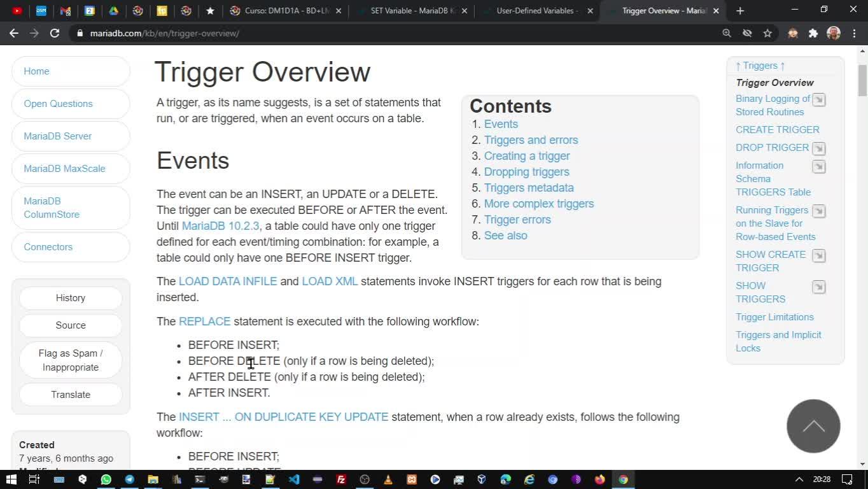
Task: Select MariaDB Server in the left menu
Action: point(71,136)
